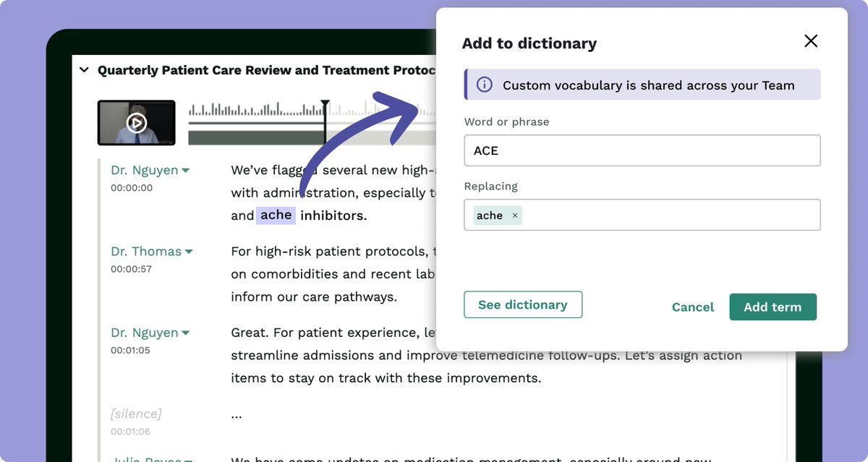Click the timestamp 00:00:57
The image size is (868, 462).
(132, 269)
